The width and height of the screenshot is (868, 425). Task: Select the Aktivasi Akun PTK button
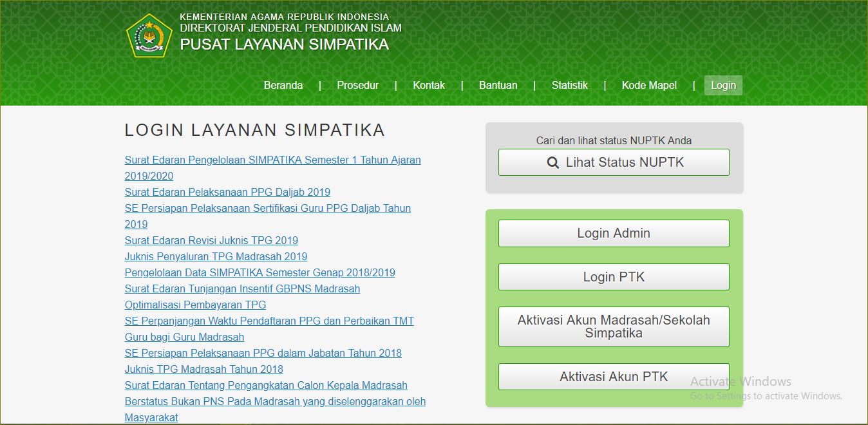[x=614, y=377]
